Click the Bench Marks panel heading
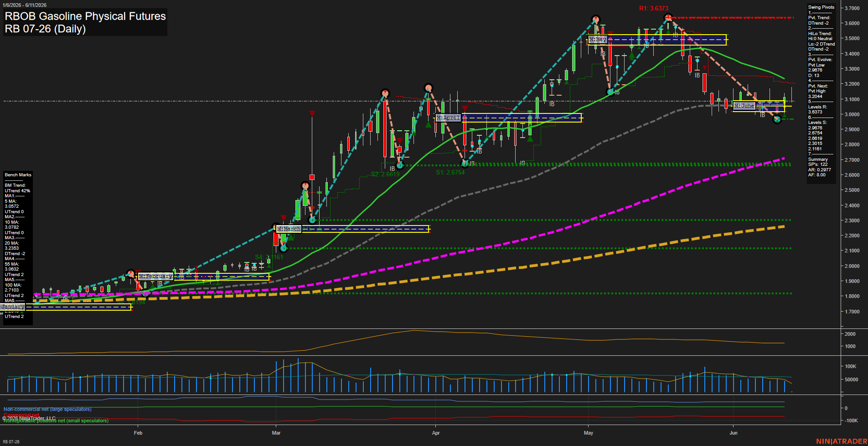 (x=18, y=175)
